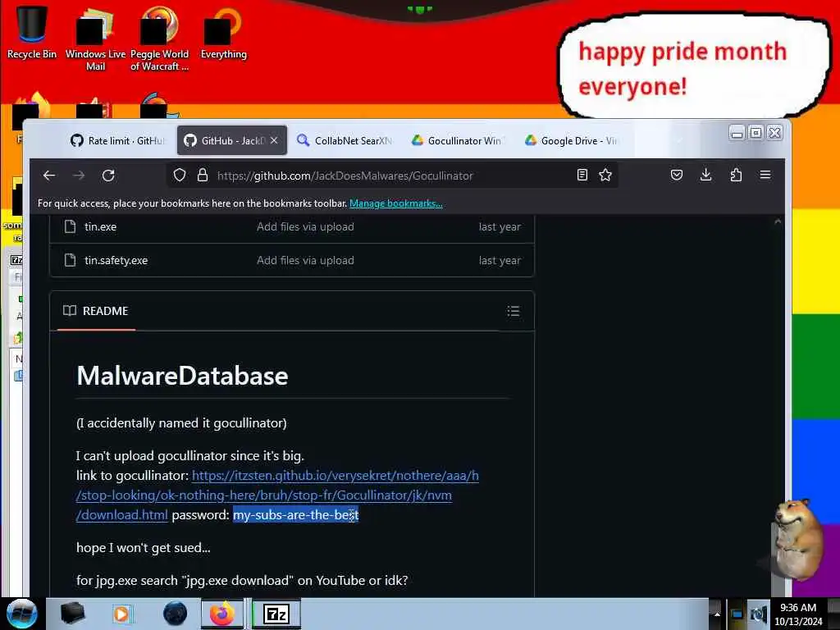
Task: Switch to Google Drive tab
Action: [x=571, y=140]
